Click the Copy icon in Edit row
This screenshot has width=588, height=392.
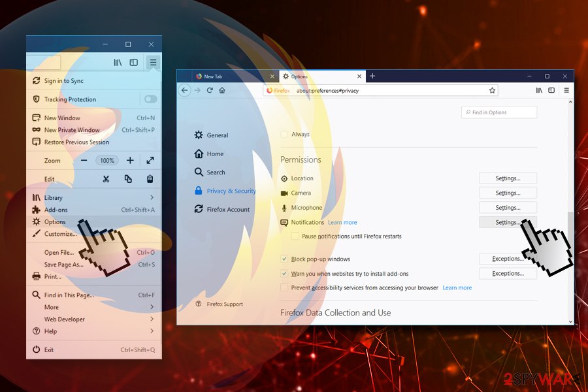point(128,179)
